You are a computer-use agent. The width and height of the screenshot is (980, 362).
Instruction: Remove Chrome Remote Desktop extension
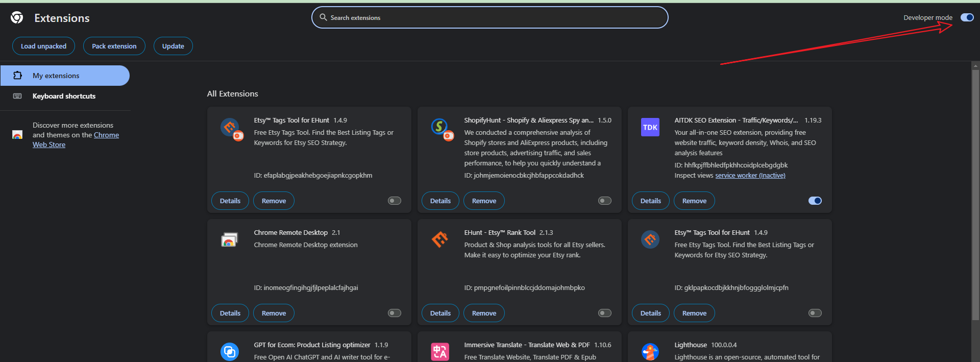click(x=274, y=313)
